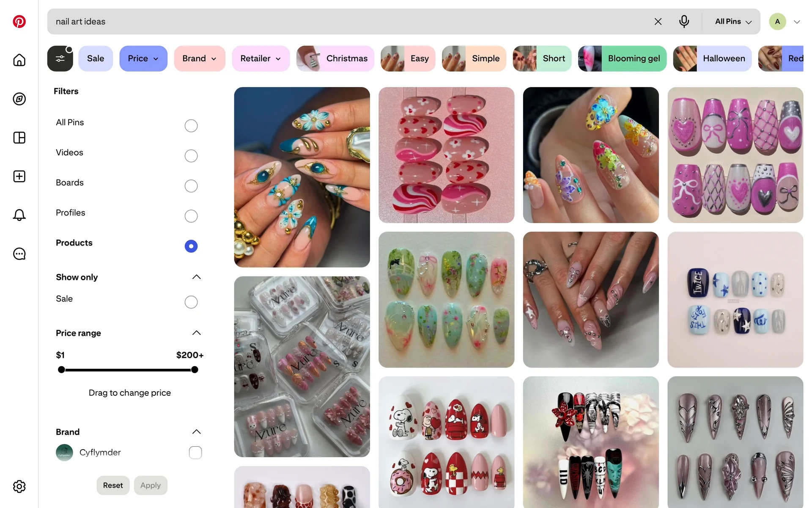This screenshot has width=812, height=508.
Task: Click the Reset filters button
Action: tap(113, 486)
